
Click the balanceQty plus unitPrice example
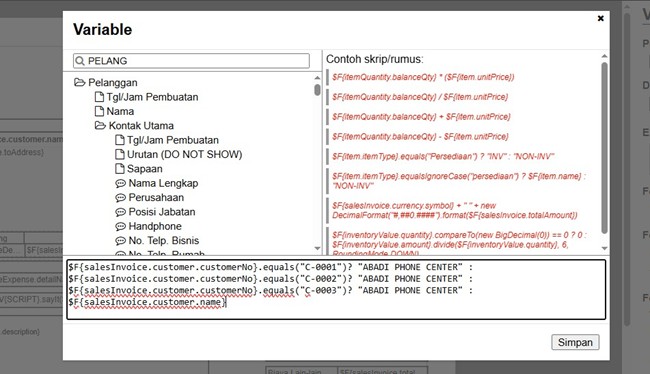tap(421, 117)
